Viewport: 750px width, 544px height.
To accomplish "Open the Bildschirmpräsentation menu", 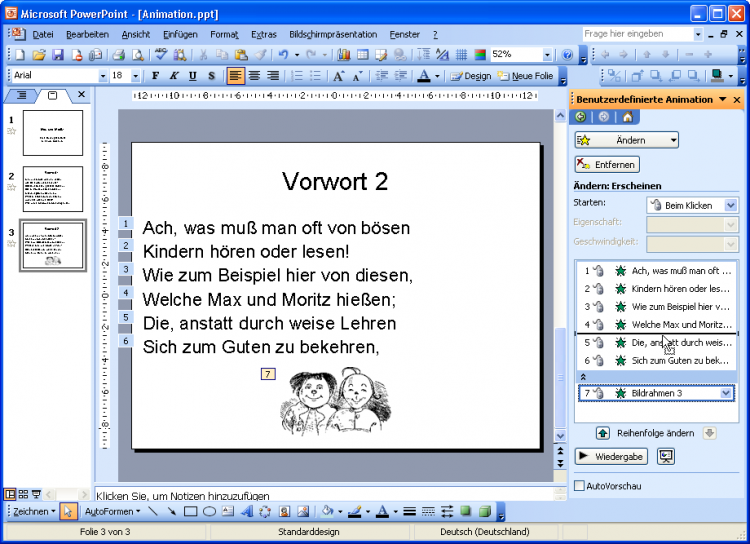I will [333, 34].
